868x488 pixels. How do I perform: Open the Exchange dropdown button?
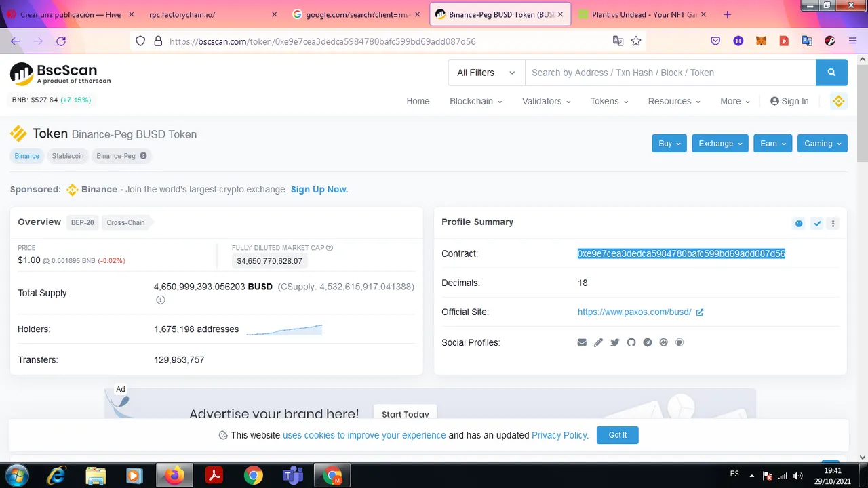pos(720,143)
